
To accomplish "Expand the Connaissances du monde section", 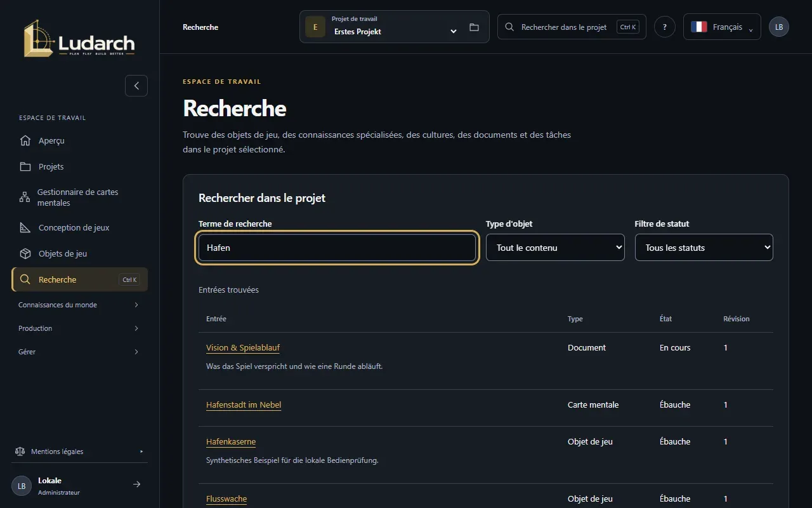I will click(79, 305).
